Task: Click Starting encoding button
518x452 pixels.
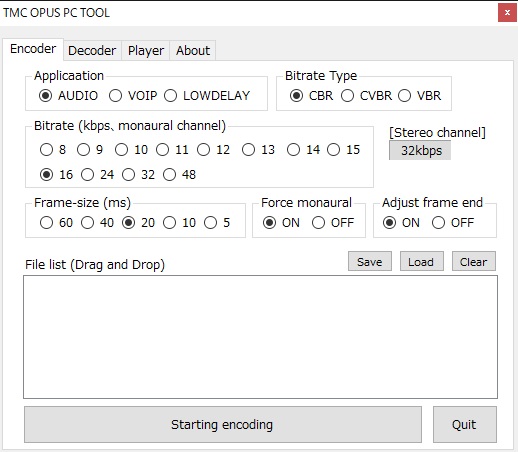Action: tap(223, 425)
